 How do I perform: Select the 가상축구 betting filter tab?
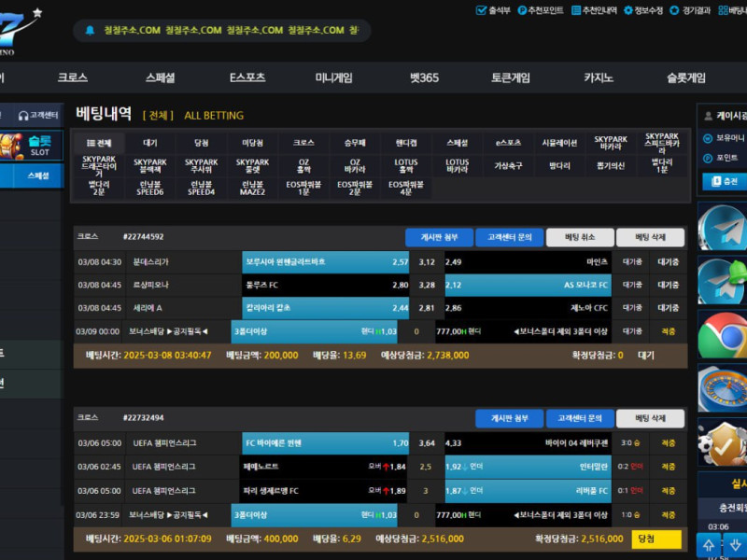pyautogui.click(x=508, y=165)
